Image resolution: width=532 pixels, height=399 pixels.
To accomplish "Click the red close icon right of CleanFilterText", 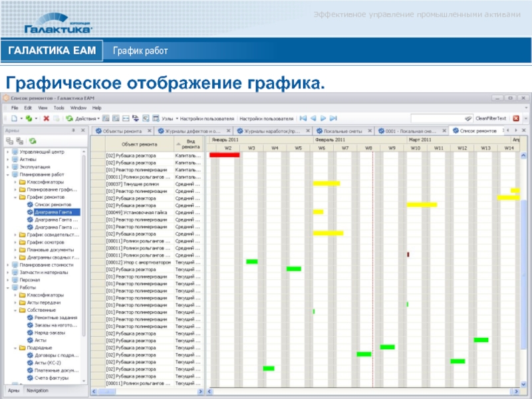I will tap(519, 118).
